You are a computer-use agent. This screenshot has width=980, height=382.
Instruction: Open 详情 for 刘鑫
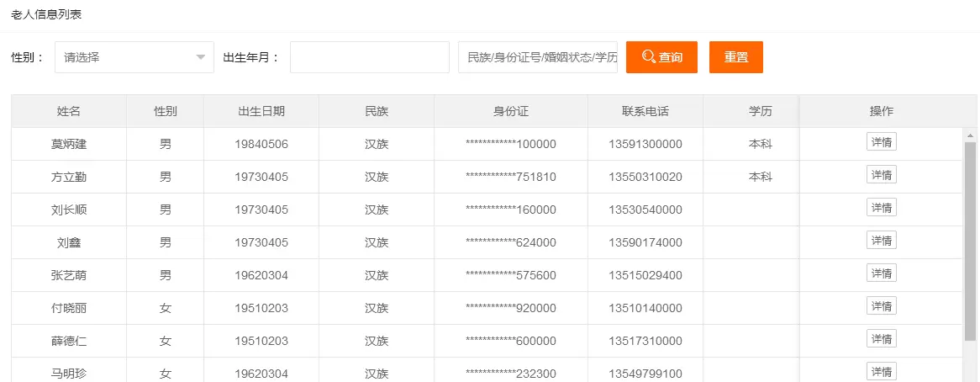pyautogui.click(x=882, y=240)
